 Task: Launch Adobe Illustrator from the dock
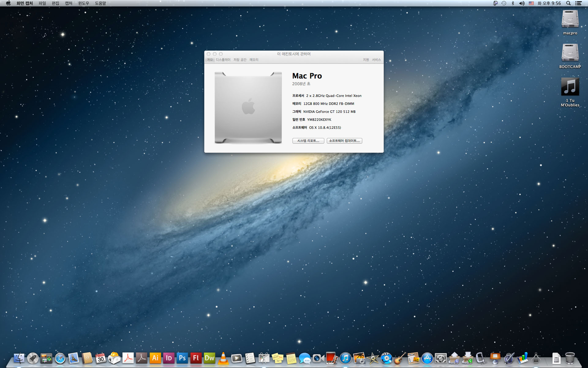pyautogui.click(x=155, y=358)
